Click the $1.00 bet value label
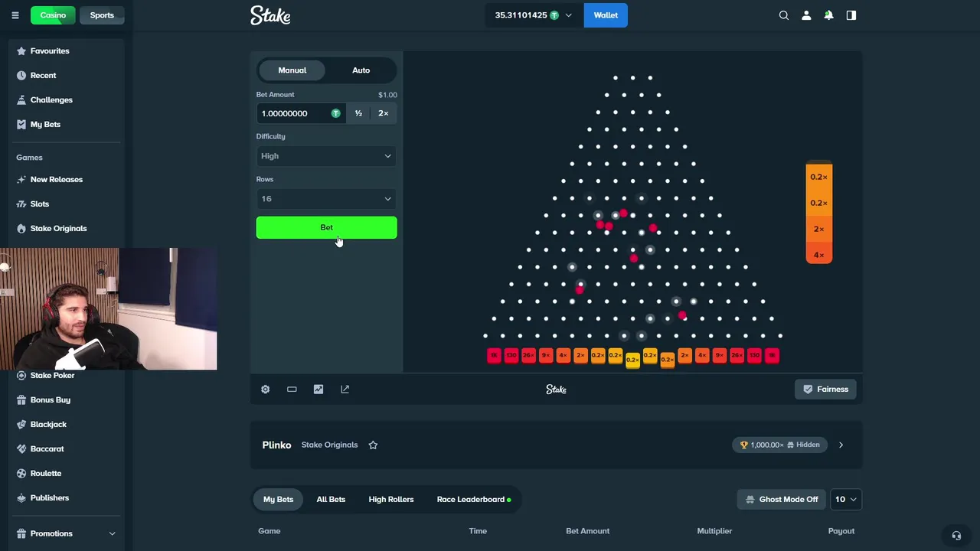 pyautogui.click(x=387, y=95)
